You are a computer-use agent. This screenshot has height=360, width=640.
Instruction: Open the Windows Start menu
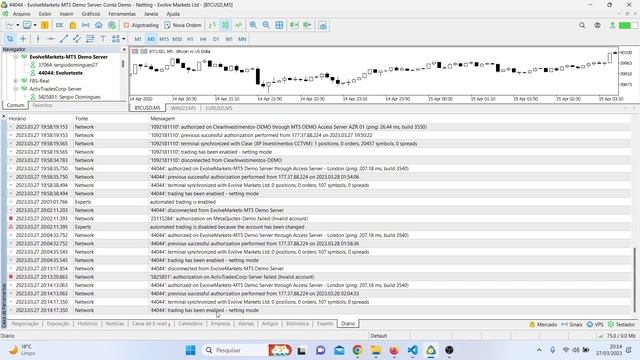click(x=190, y=350)
